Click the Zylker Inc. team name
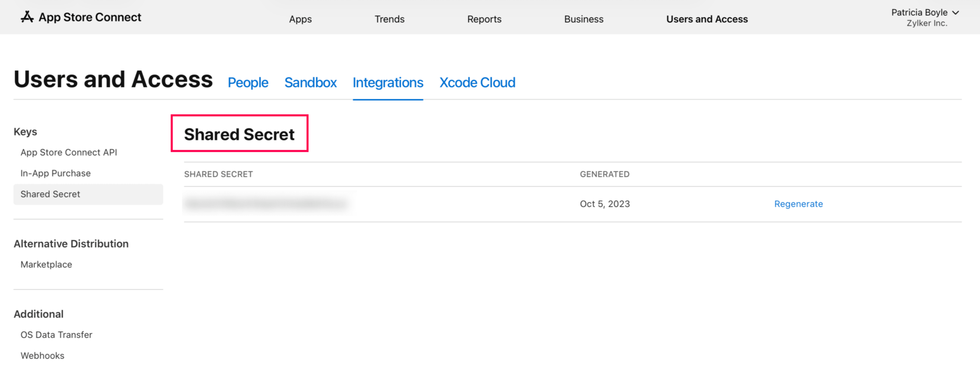980x384 pixels. pos(927,23)
